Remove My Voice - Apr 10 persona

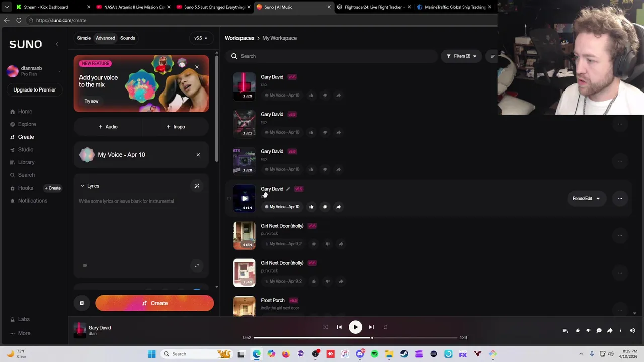[x=198, y=155]
